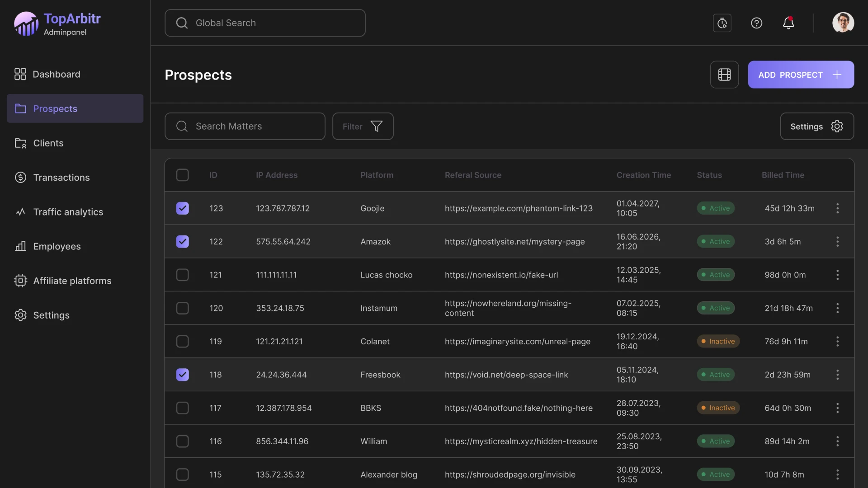Screen dimensions: 868x488
Task: Check the checkbox for prospect 121
Action: coord(182,275)
